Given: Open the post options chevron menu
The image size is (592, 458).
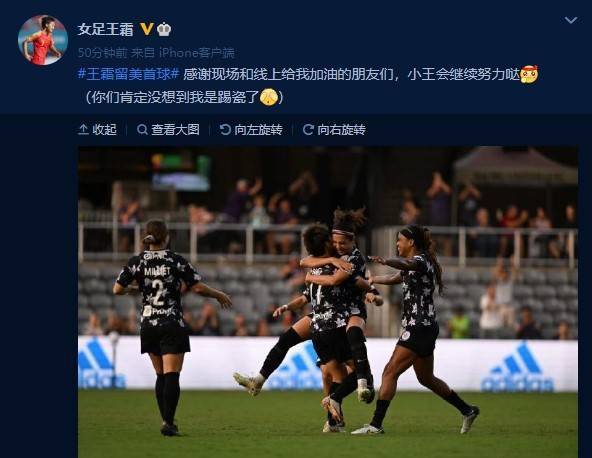Looking at the screenshot, I should (570, 20).
